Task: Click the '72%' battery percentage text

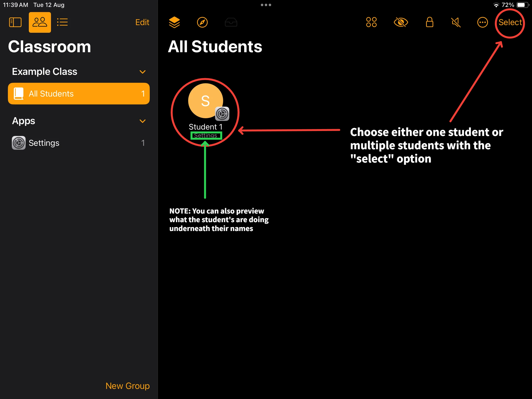Action: coord(508,5)
